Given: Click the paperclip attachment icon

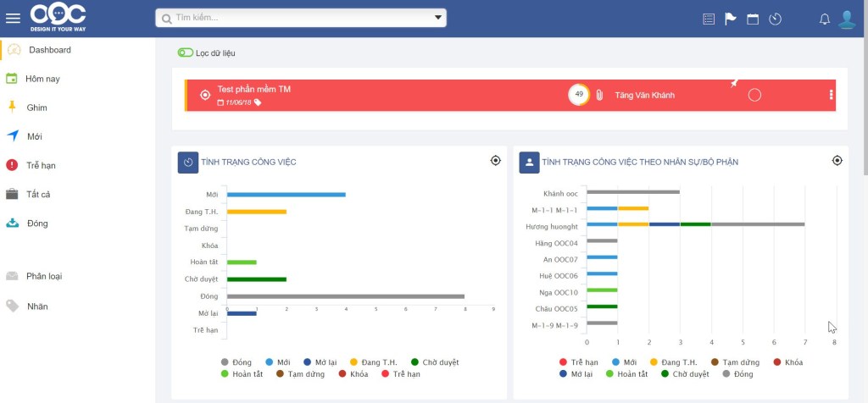Looking at the screenshot, I should [599, 95].
